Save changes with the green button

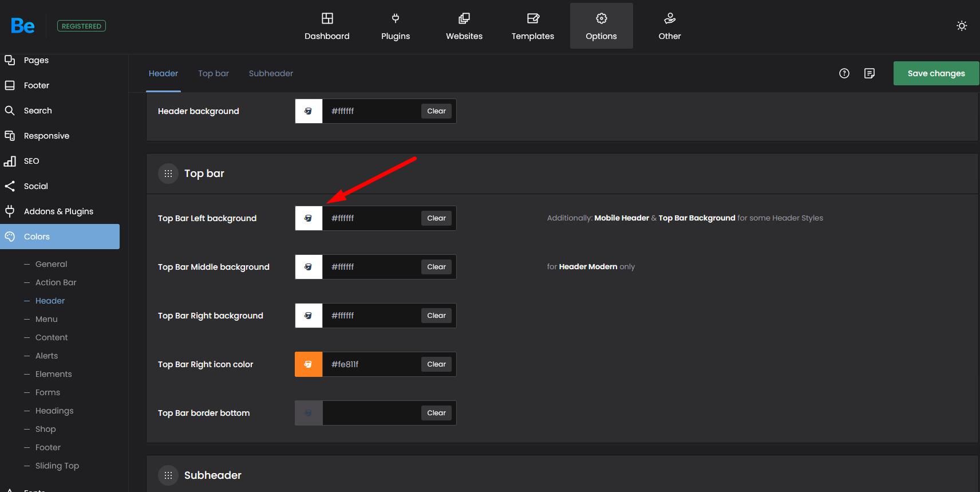click(936, 73)
